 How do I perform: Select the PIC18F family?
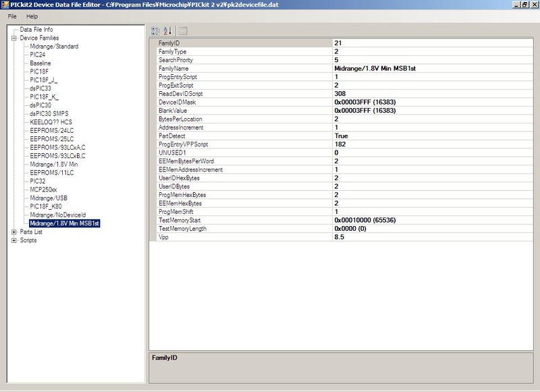[39, 72]
